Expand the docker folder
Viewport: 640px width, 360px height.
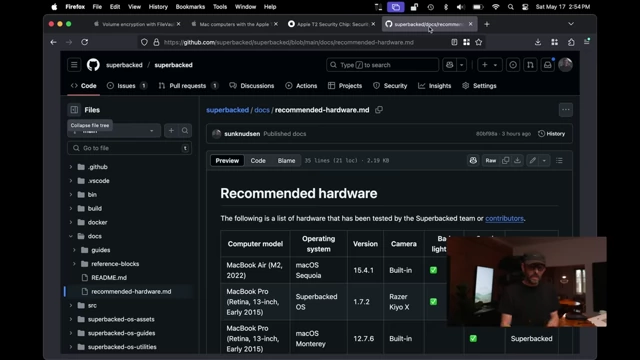71,222
